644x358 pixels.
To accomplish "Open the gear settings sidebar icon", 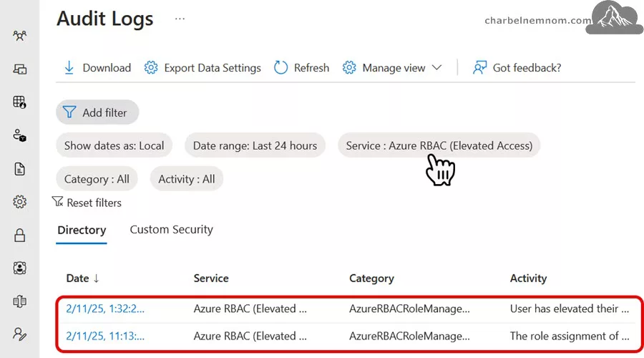I will pos(19,202).
